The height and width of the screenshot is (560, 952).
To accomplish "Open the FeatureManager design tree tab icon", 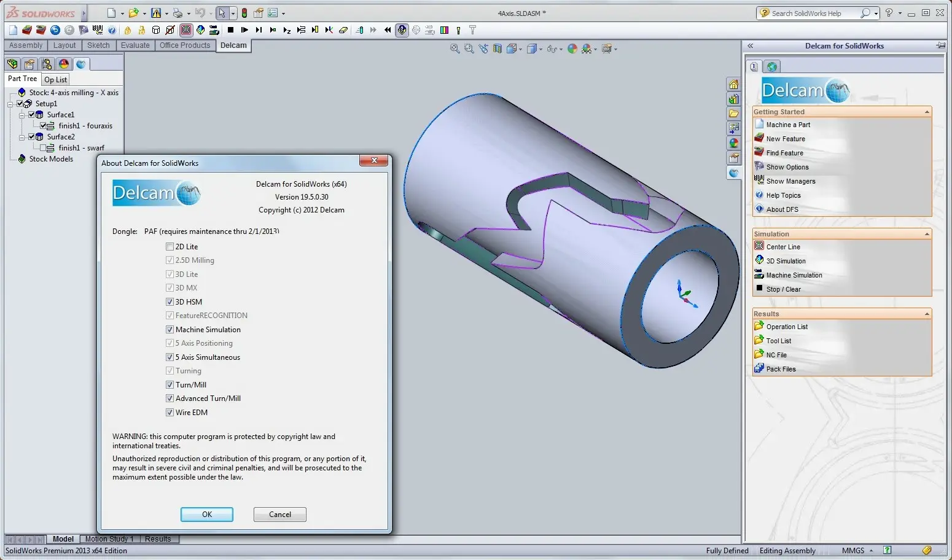I will (x=12, y=64).
